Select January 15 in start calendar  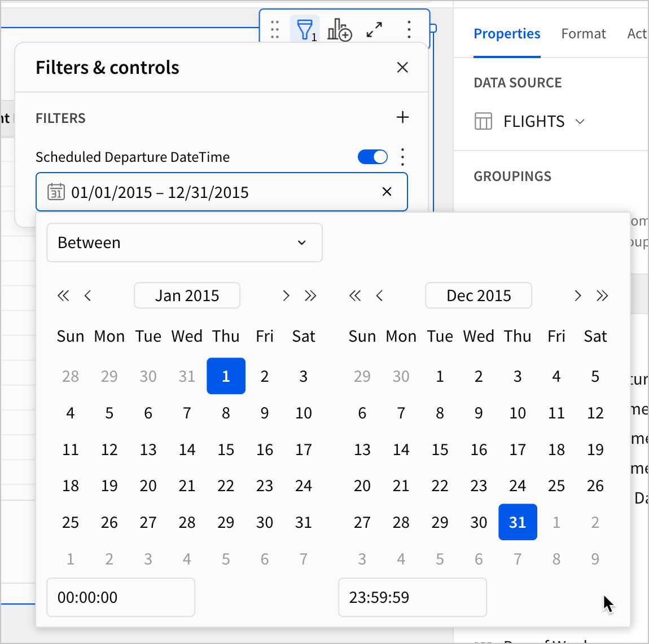coord(226,449)
